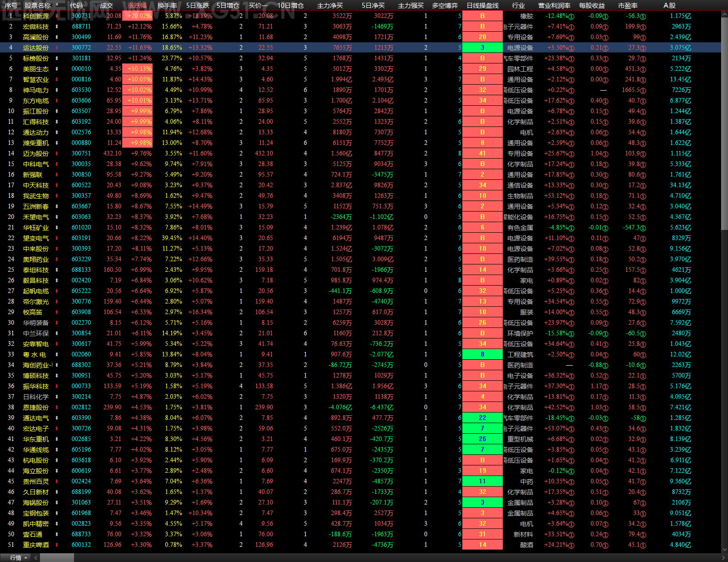The height and width of the screenshot is (562, 728).
Task: Click the marker icon beside 美丽生态
Action: (57, 69)
